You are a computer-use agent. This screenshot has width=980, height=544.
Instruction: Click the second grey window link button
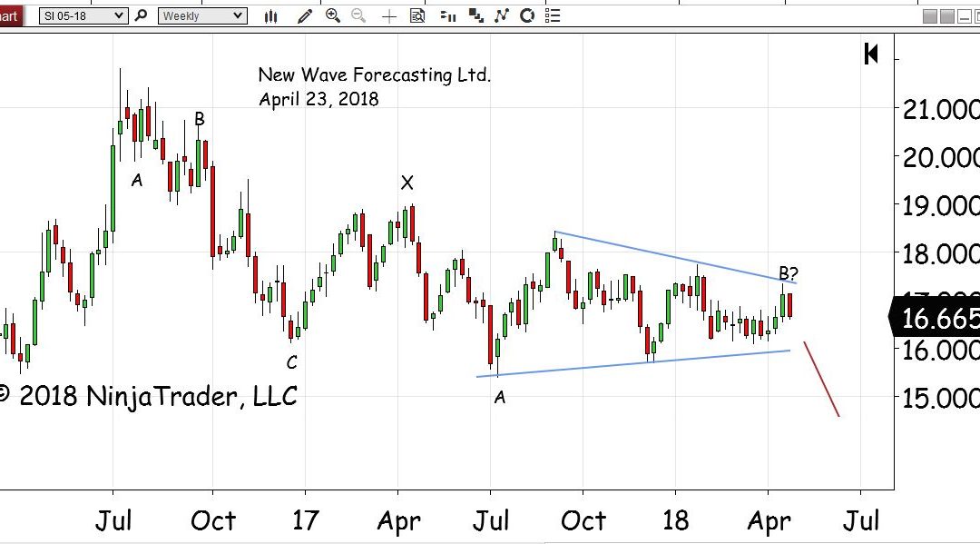[x=947, y=16]
